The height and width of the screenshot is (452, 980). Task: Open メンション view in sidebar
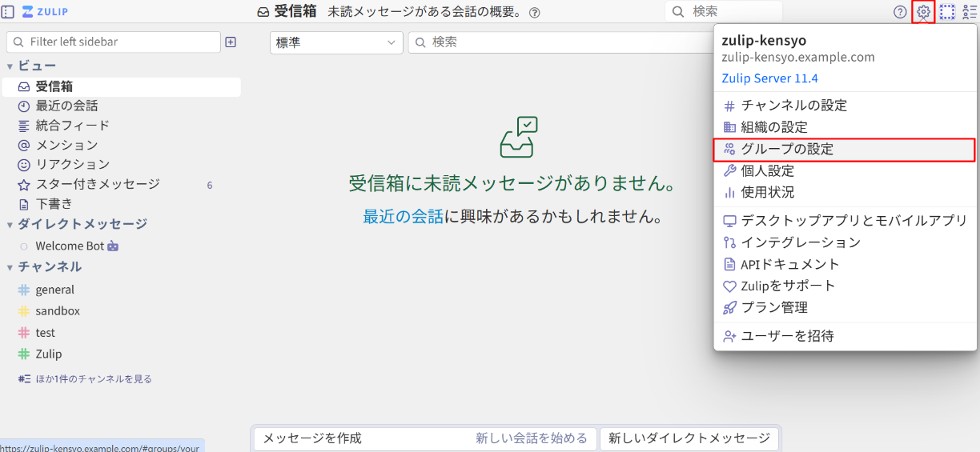tap(121, 145)
